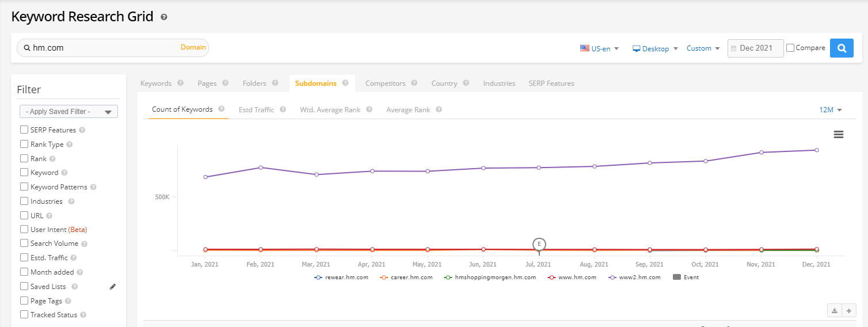Click help icon next to Keyword Research Grid
868x327 pixels.
click(x=164, y=17)
